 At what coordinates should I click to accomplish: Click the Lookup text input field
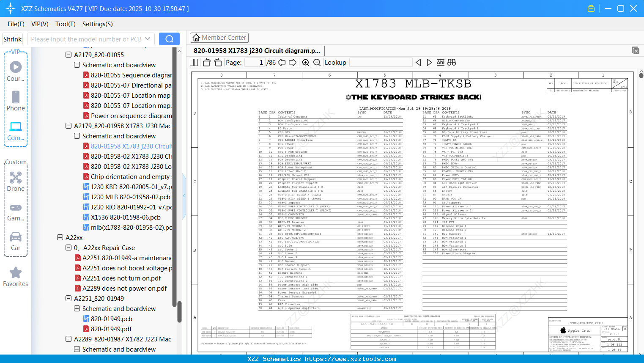pos(381,63)
